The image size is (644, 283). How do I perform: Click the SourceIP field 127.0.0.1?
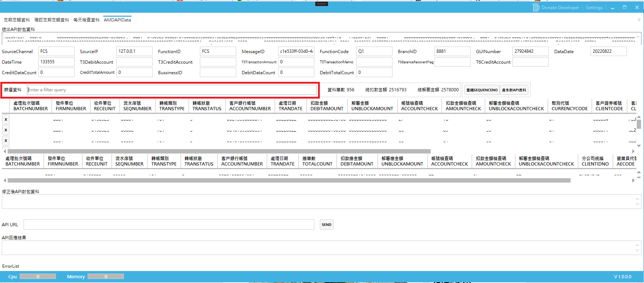point(134,51)
